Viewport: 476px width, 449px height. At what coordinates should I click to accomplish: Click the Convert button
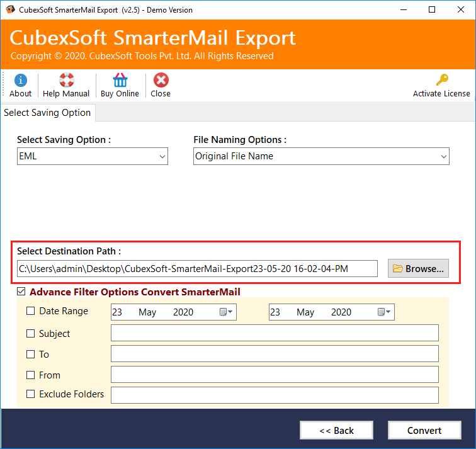424,430
